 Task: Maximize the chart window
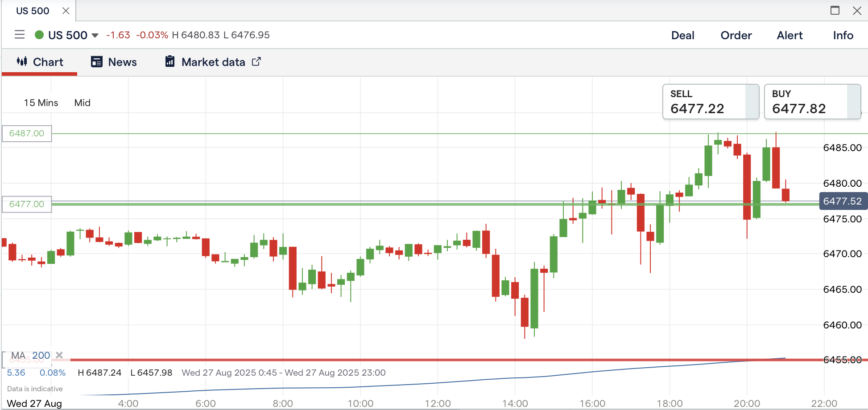coord(835,11)
